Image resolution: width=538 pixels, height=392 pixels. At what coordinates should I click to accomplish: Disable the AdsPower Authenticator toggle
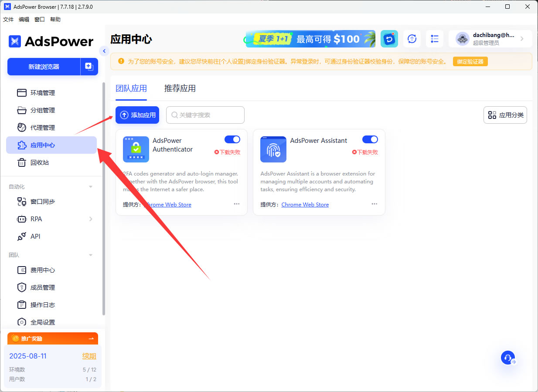coord(232,139)
